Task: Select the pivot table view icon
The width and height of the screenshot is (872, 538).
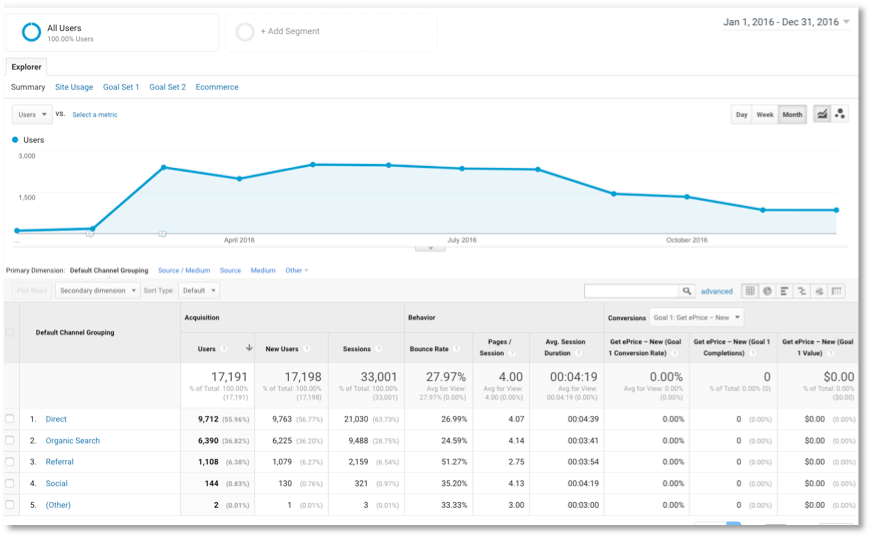Action: pos(836,291)
